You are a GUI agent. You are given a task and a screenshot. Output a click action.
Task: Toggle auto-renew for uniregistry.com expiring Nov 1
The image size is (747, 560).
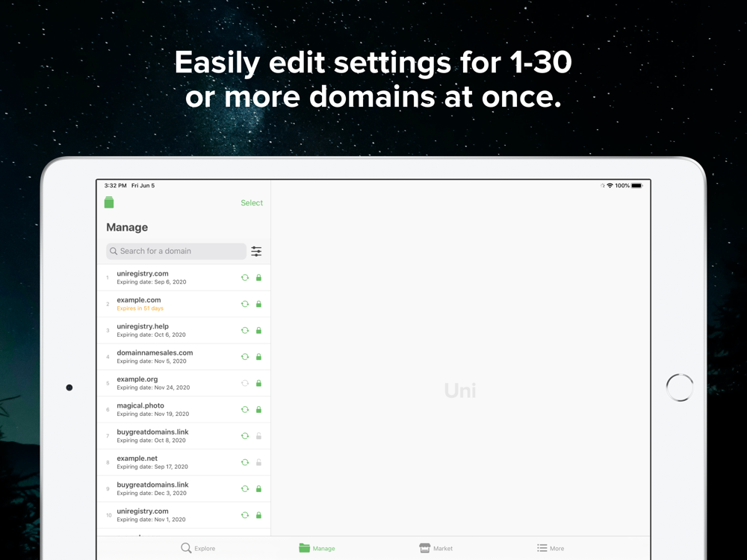click(245, 515)
